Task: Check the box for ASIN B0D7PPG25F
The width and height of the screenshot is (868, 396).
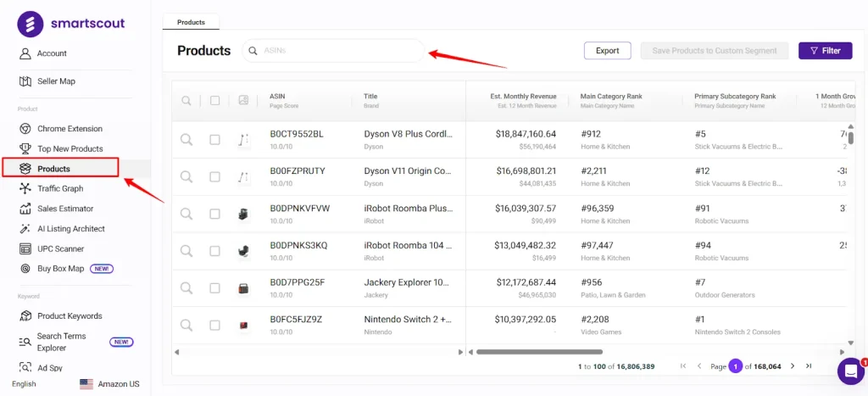Action: pyautogui.click(x=214, y=288)
